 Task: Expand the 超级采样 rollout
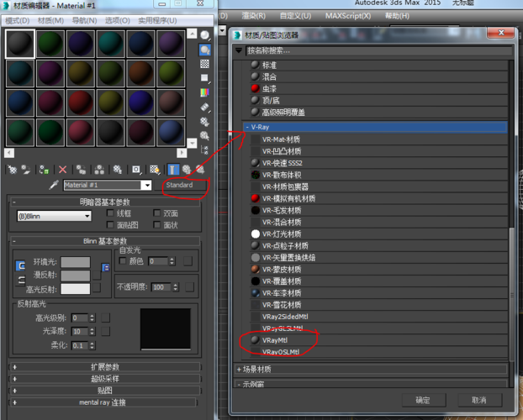pyautogui.click(x=104, y=379)
